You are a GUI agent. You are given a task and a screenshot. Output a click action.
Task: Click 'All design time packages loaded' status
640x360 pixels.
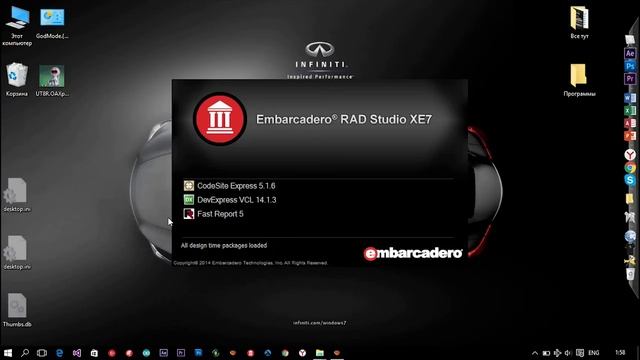(224, 245)
